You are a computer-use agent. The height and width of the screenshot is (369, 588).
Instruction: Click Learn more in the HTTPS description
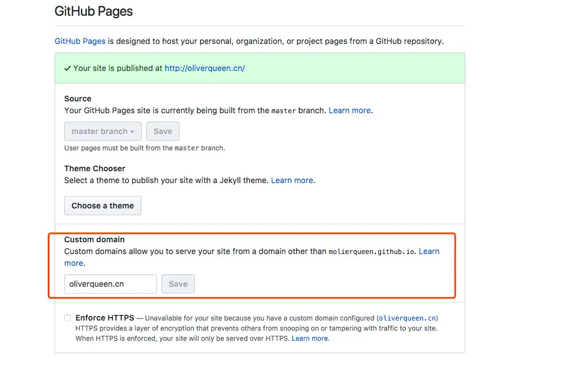click(x=309, y=339)
